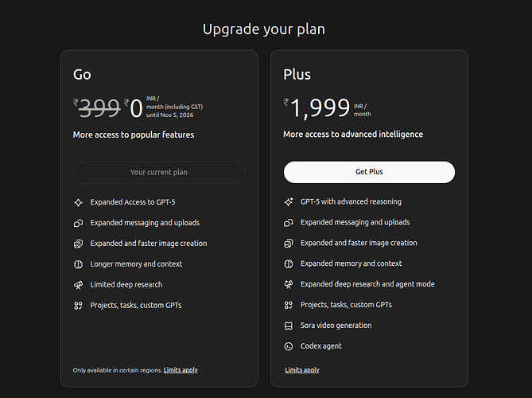The height and width of the screenshot is (398, 532).
Task: Click the Codex agent terminal icon
Action: coord(289,346)
